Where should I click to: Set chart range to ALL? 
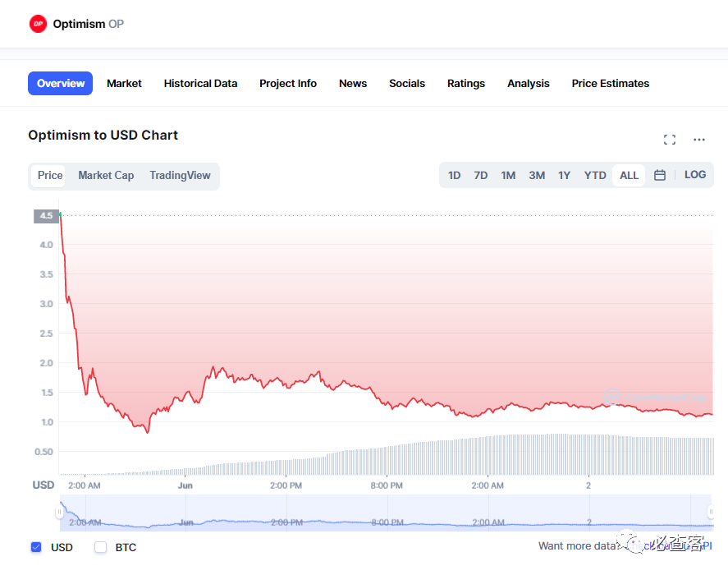[630, 175]
